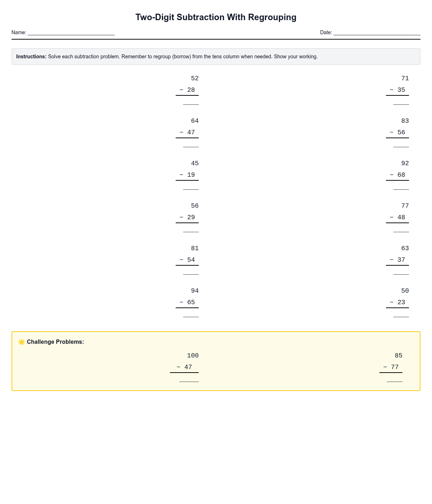Choose the answer line for 56 − 29
The image size is (432, 504).
click(191, 229)
